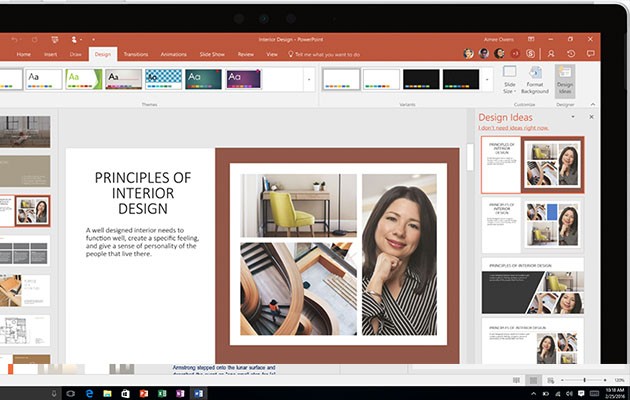
Task: Apply the green arrow 'Aa' theme
Action: (84, 79)
